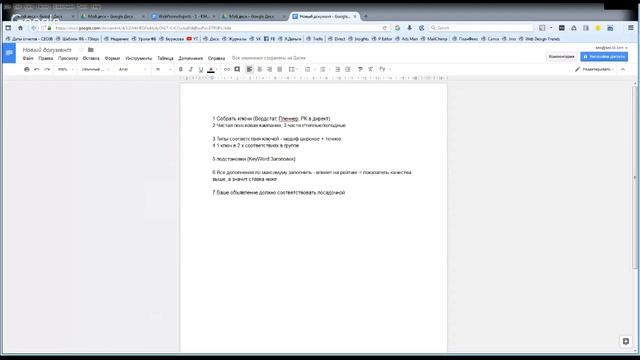
Task: Center align the text
Action: [260, 69]
